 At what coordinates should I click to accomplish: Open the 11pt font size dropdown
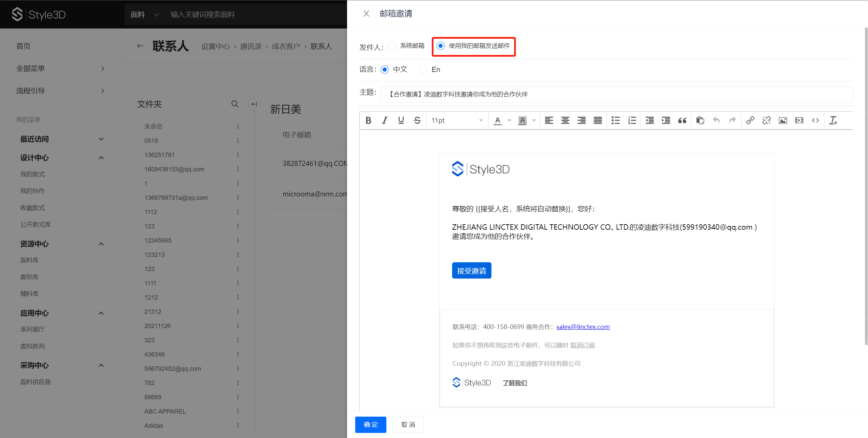(x=457, y=120)
